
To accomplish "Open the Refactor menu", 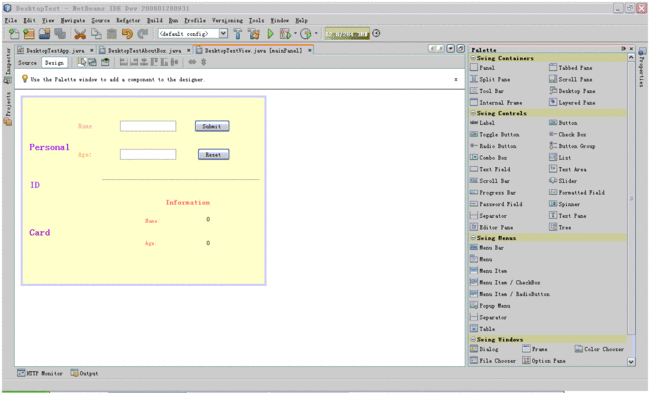I will (128, 20).
